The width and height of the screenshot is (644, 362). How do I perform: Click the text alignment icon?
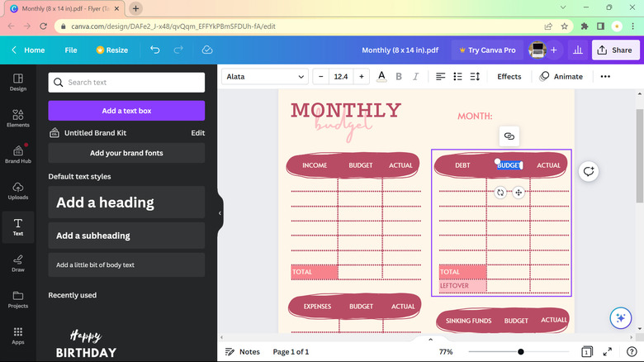[x=440, y=77]
